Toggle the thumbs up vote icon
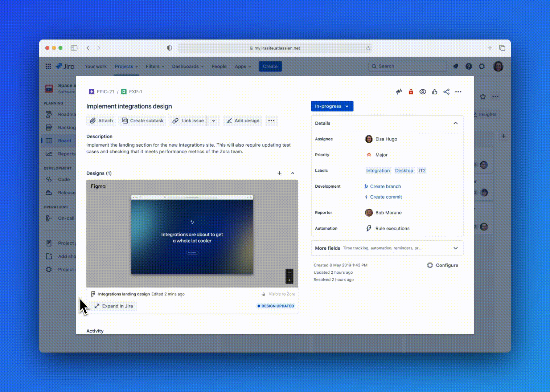550x392 pixels. click(435, 92)
